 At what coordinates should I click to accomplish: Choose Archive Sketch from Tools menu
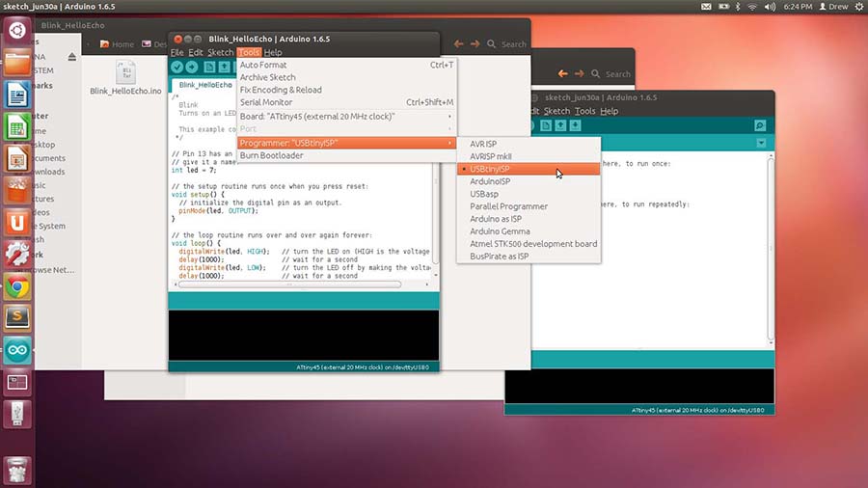[x=346, y=77]
